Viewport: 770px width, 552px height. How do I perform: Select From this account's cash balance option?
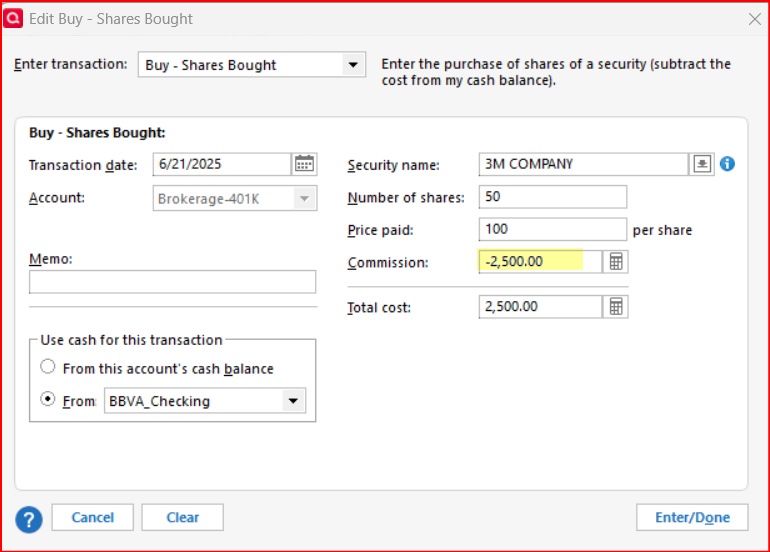[48, 367]
